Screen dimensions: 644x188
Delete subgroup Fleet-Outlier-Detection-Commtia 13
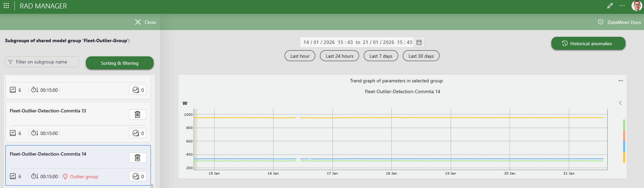(137, 114)
